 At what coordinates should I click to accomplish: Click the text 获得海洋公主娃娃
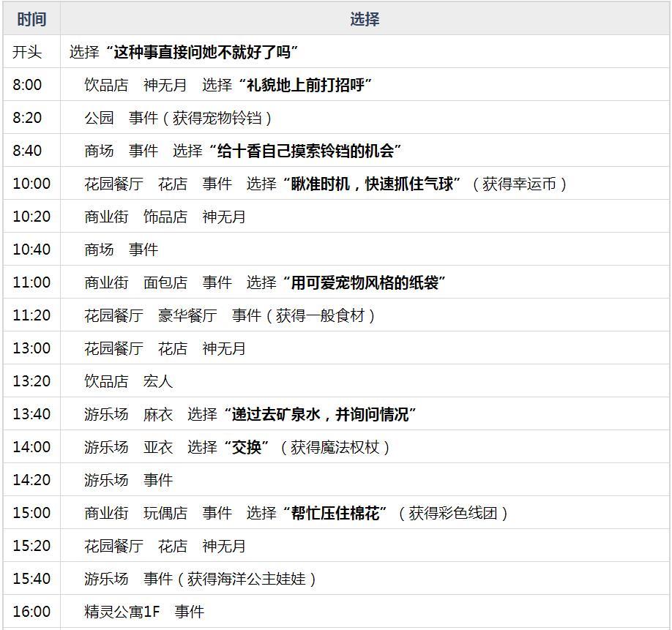click(247, 579)
